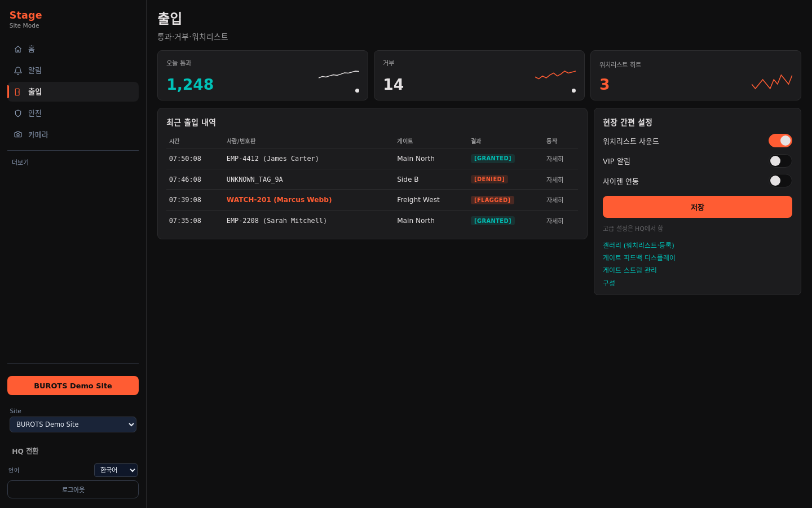This screenshot has height=508, width=812.
Task: Open 알림 menu item
Action: [73, 71]
